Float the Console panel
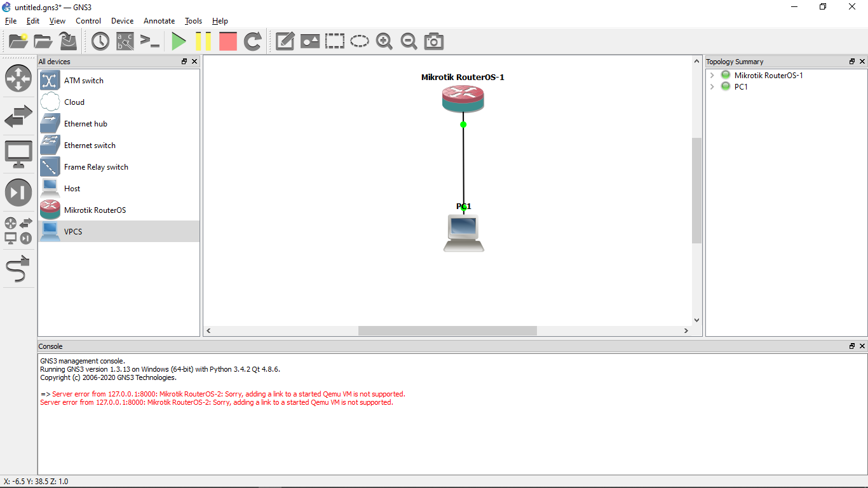Screen dimensions: 868x488 click(852, 346)
